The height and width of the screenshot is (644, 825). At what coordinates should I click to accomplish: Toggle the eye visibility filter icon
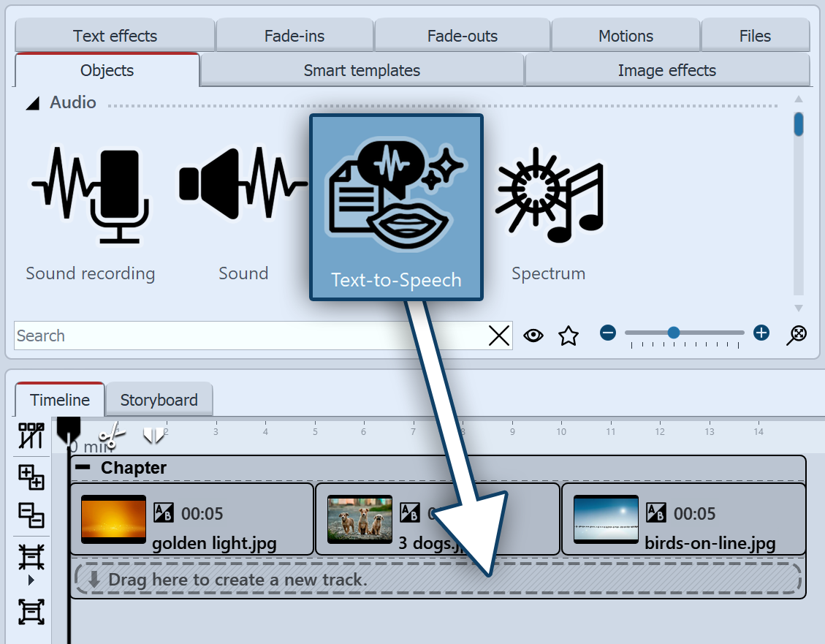[533, 336]
